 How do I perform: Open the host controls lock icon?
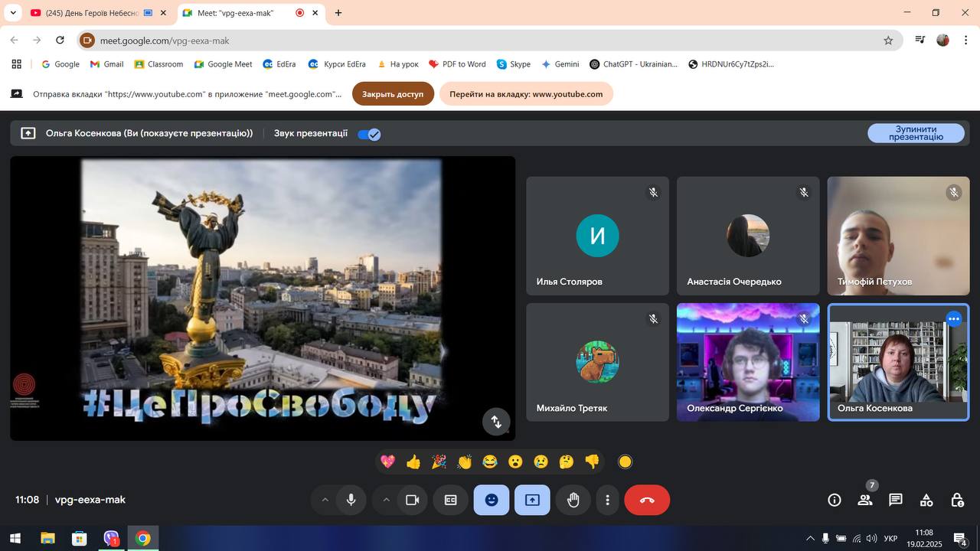pyautogui.click(x=957, y=500)
